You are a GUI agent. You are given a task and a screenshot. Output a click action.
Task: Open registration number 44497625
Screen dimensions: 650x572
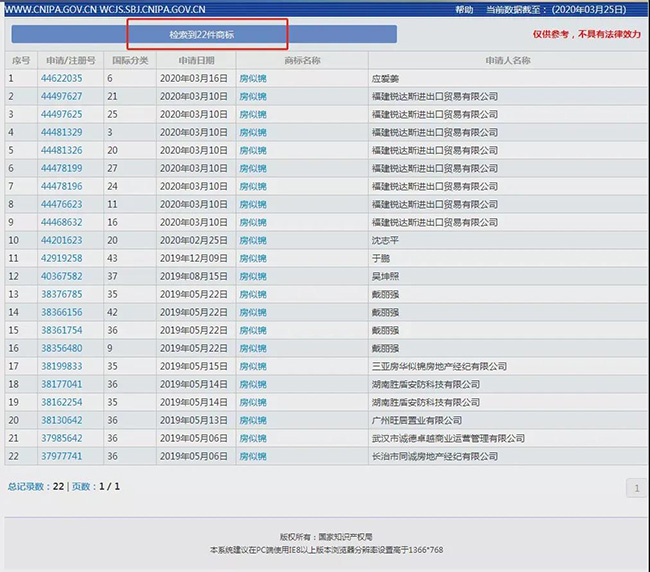61,114
